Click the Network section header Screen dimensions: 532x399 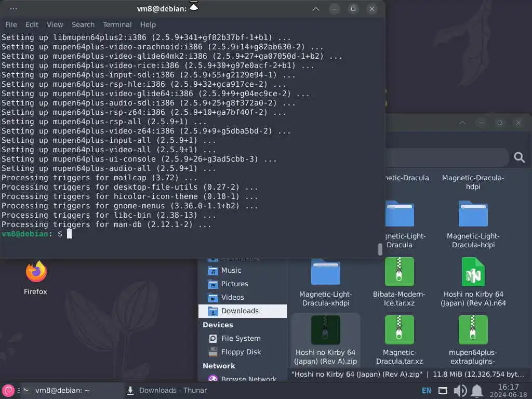click(x=219, y=366)
